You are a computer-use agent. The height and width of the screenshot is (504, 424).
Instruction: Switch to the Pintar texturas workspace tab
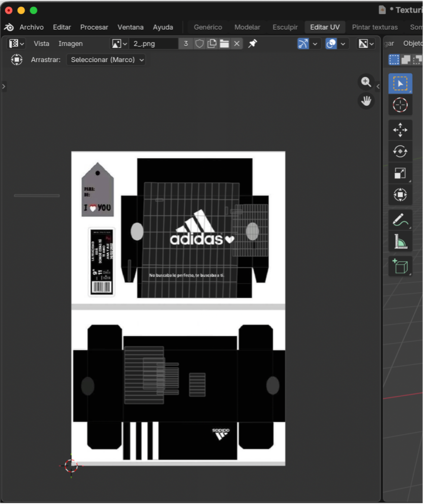(374, 27)
